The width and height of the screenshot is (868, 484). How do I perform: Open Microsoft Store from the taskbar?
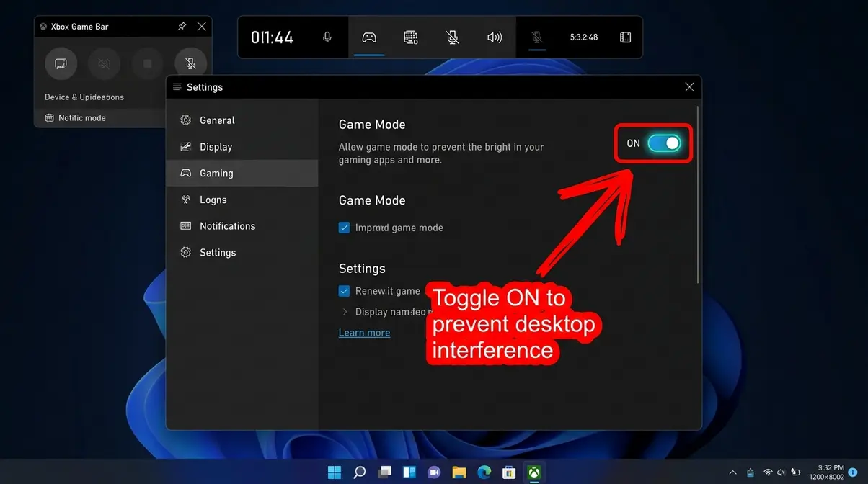click(x=509, y=472)
